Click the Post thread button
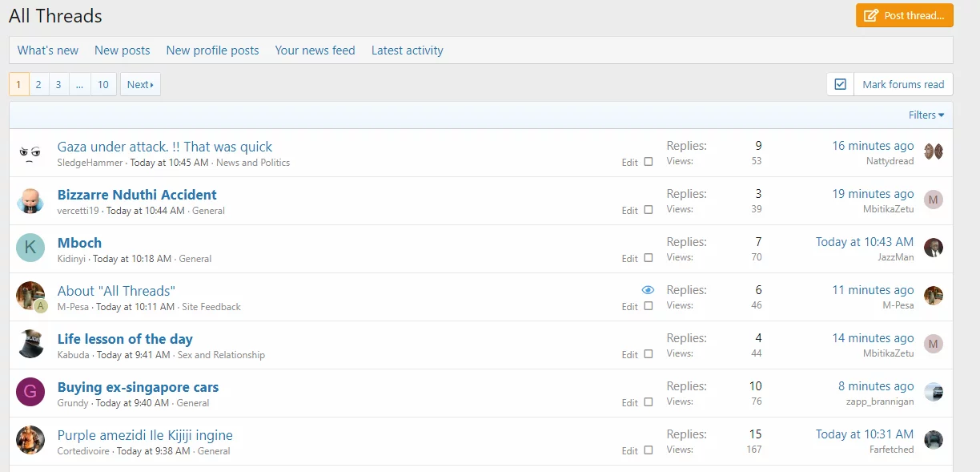The height and width of the screenshot is (472, 980). [904, 15]
